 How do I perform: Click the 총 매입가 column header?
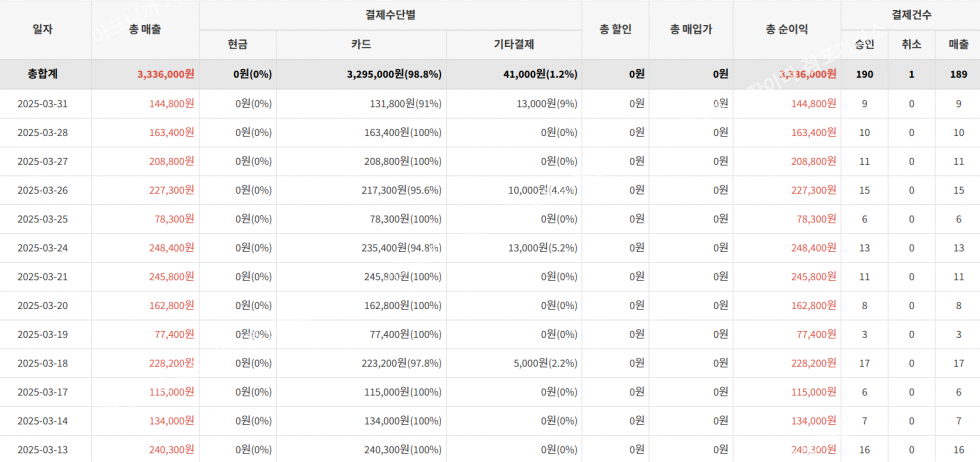pyautogui.click(x=691, y=30)
